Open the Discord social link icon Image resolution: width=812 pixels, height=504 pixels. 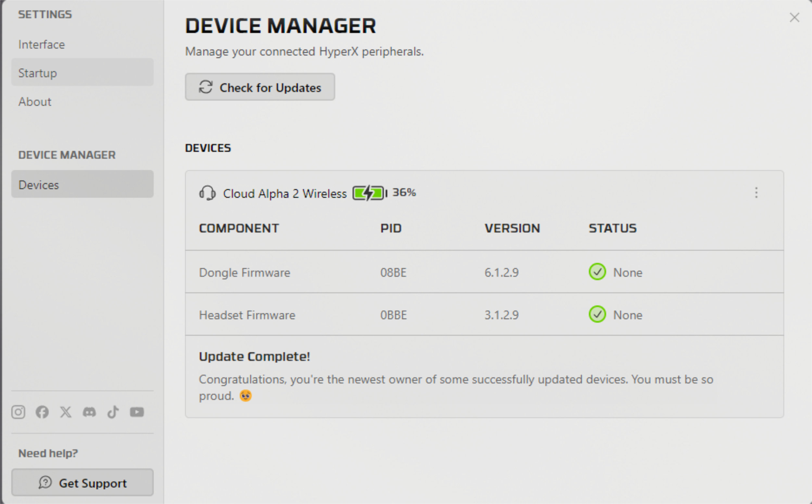pyautogui.click(x=89, y=412)
